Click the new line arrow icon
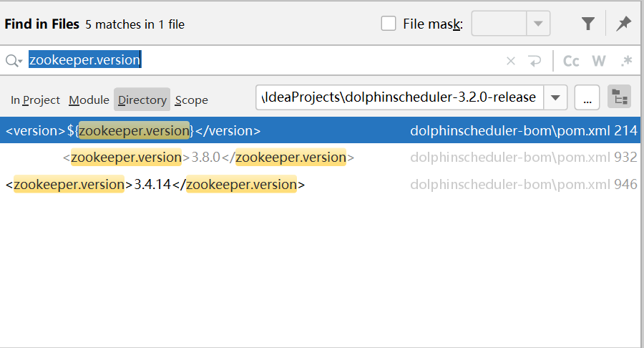The height and width of the screenshot is (348, 644). [x=535, y=61]
